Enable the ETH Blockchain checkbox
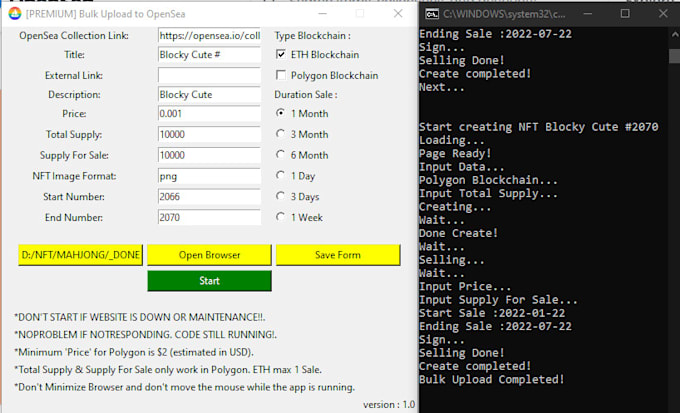 click(281, 55)
